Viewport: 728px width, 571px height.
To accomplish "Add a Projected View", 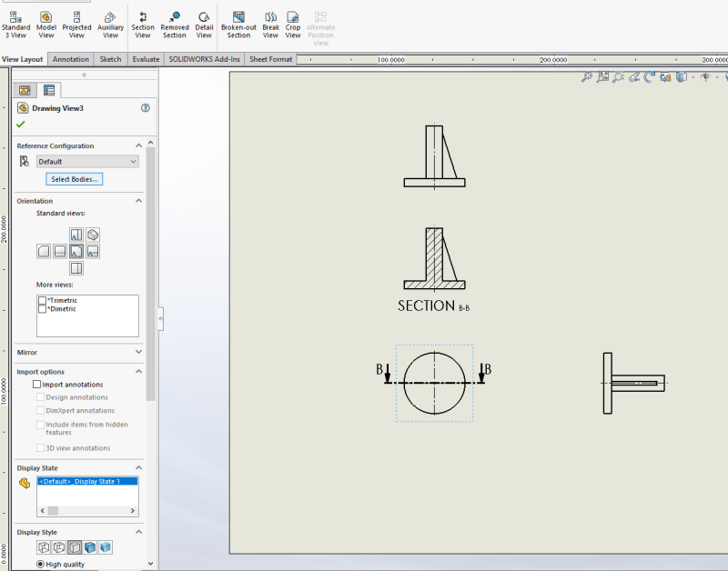I will click(x=76, y=25).
